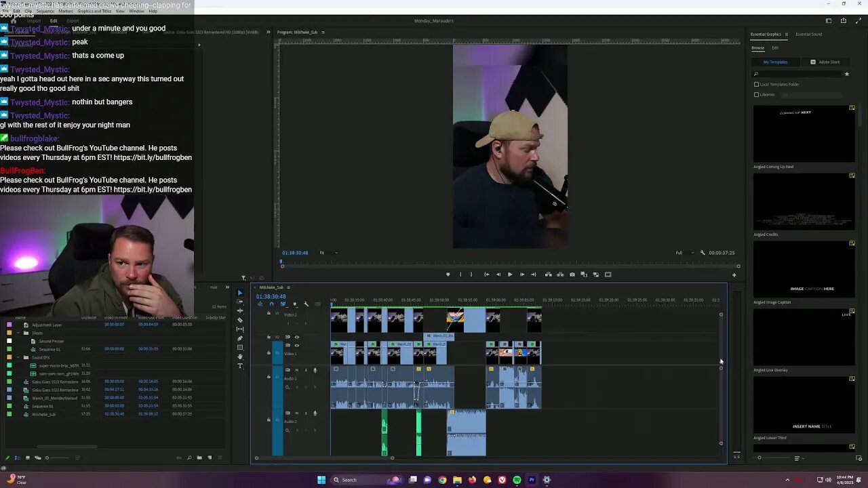This screenshot has height=488, width=868.
Task: Toggle linked selection in timeline
Action: pos(283,304)
